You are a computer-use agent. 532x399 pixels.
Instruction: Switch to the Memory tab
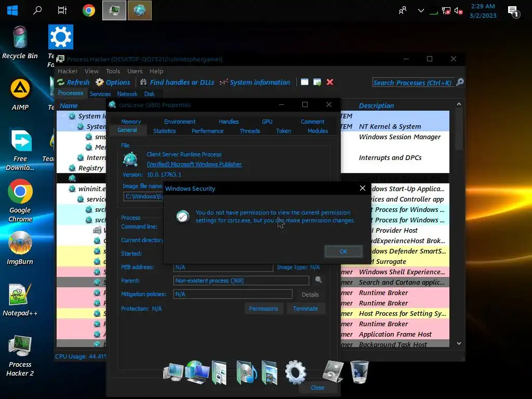pyautogui.click(x=131, y=122)
